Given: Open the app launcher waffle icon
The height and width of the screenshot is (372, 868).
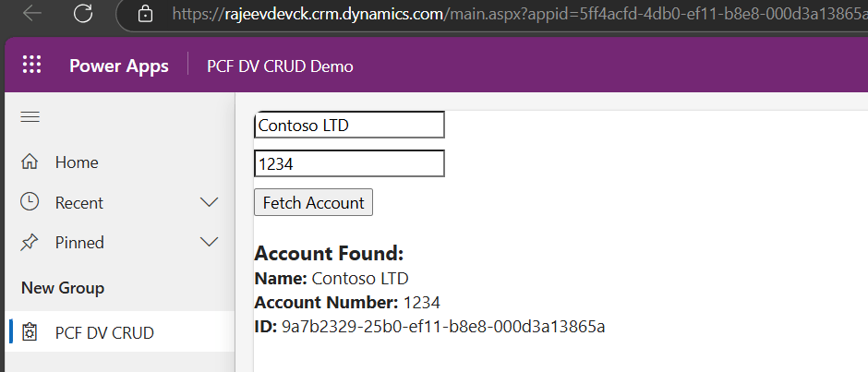Looking at the screenshot, I should click(x=32, y=66).
